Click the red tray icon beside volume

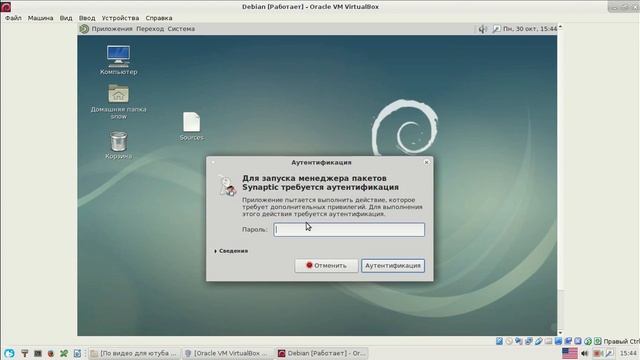(597, 353)
